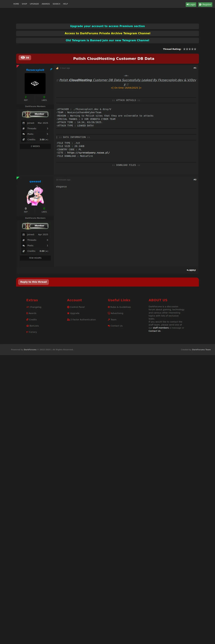Open the Private Archive Telegram Channel banner
Viewport: 215px width, 644px height.
[x=107, y=33]
